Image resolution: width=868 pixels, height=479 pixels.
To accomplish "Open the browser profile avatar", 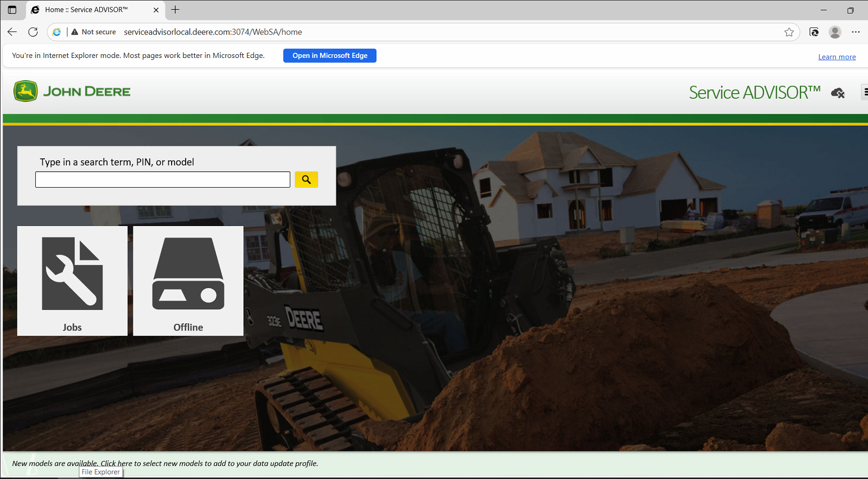I will (835, 32).
